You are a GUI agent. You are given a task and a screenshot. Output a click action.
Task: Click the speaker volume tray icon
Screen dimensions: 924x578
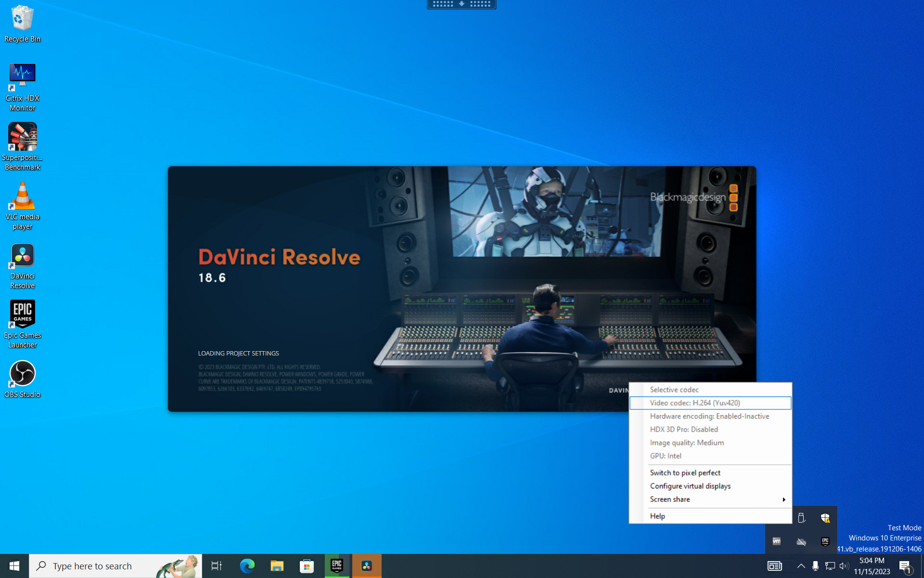(x=844, y=566)
